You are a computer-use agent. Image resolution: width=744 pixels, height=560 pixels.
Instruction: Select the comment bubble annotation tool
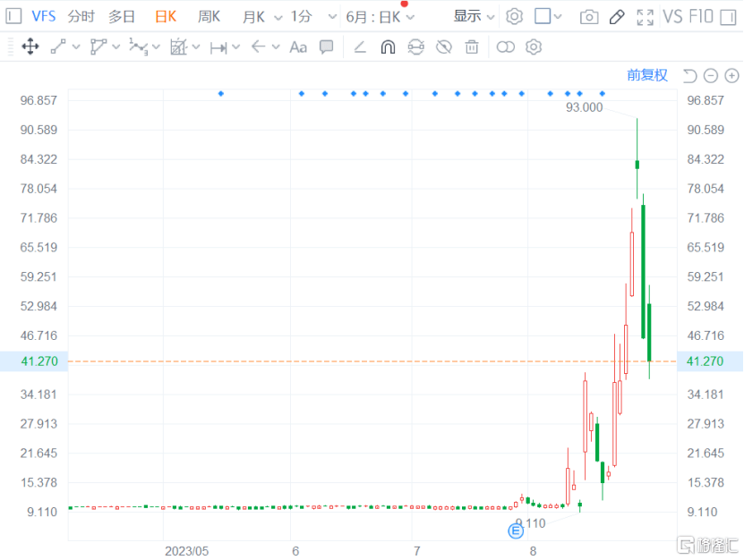coord(327,47)
